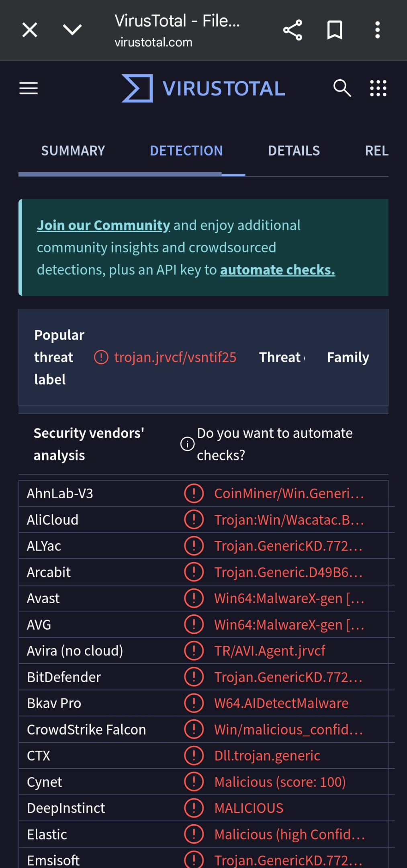The height and width of the screenshot is (868, 407).
Task: Open the VirusTotal hamburger menu
Action: tap(29, 88)
